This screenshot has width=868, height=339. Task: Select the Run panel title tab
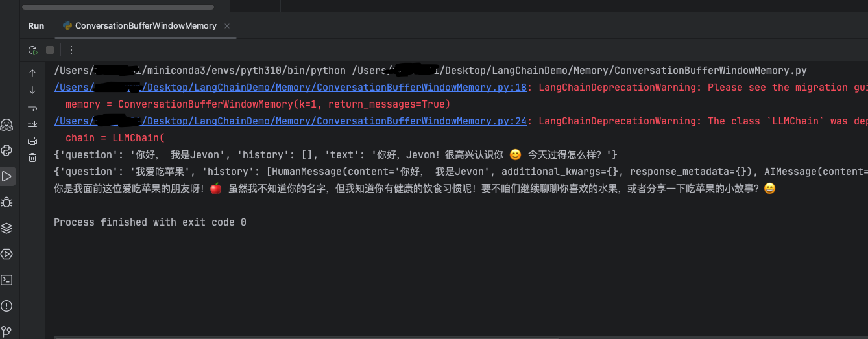tap(36, 26)
